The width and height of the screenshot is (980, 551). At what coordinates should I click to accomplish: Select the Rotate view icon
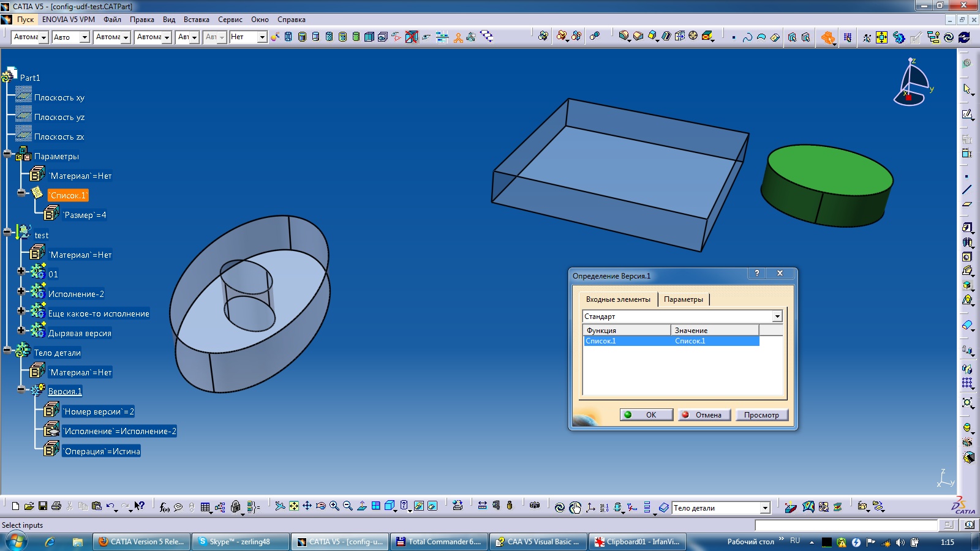[320, 506]
